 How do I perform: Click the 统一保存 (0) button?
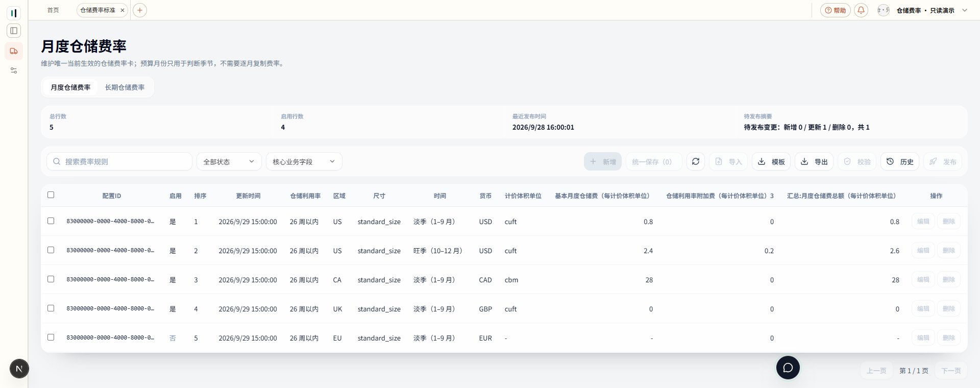pos(653,161)
